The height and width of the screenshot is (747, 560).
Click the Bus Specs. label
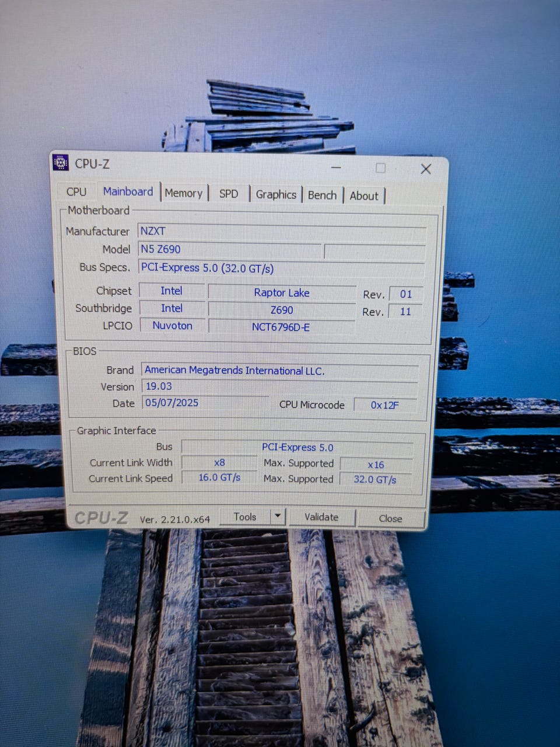pyautogui.click(x=104, y=267)
